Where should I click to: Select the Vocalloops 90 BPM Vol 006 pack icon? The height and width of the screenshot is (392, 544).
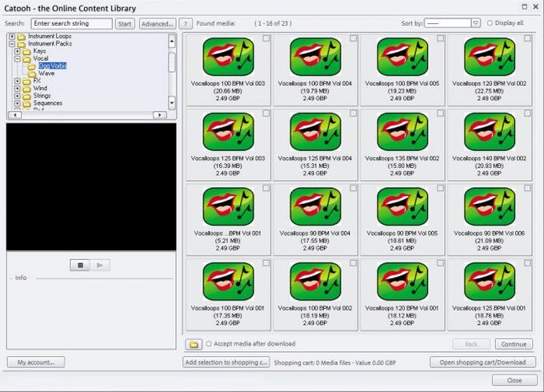[x=490, y=206]
